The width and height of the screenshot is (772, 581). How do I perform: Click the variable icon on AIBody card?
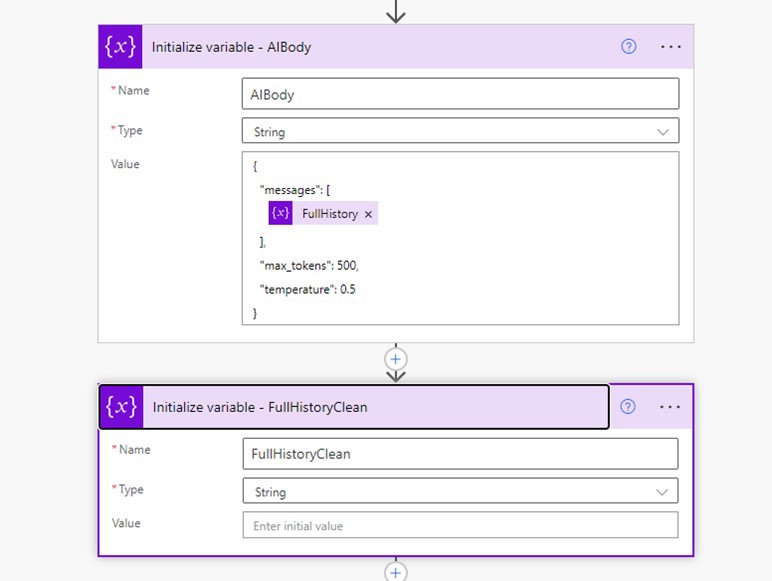point(121,47)
